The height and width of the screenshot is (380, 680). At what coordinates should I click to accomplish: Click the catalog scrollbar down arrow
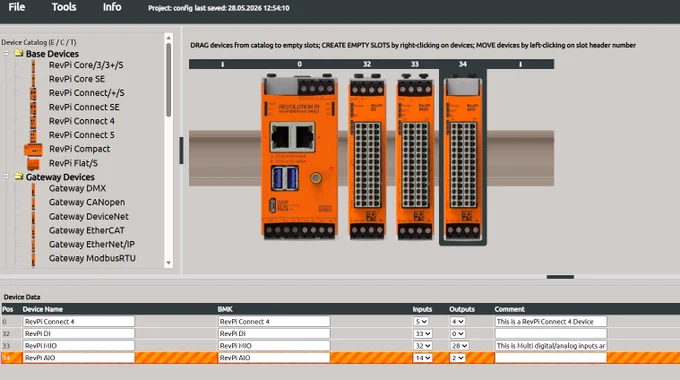click(x=169, y=263)
